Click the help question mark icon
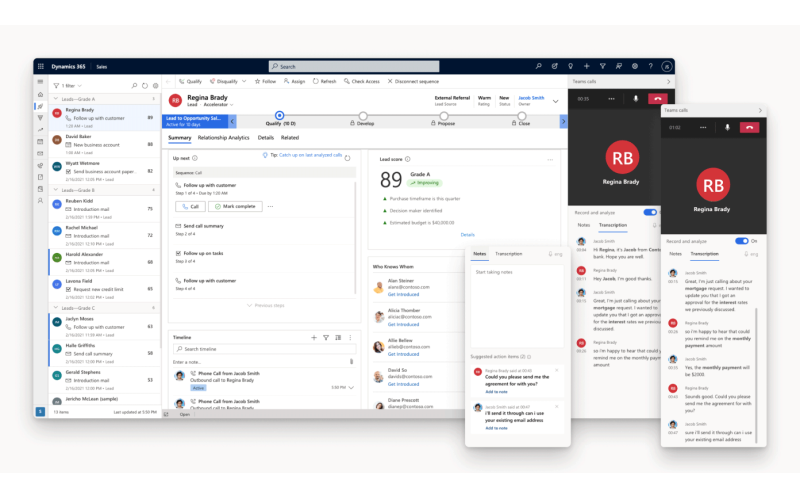This screenshot has width=800, height=500. click(651, 66)
